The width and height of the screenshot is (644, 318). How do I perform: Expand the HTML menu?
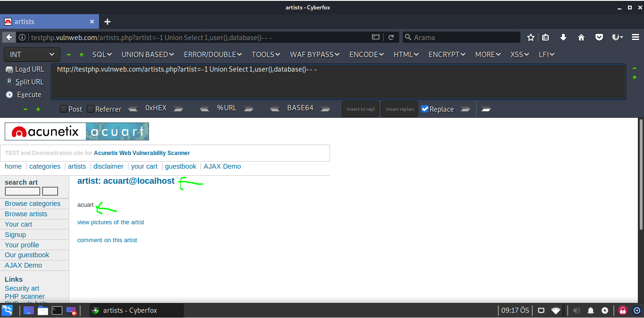pos(406,55)
